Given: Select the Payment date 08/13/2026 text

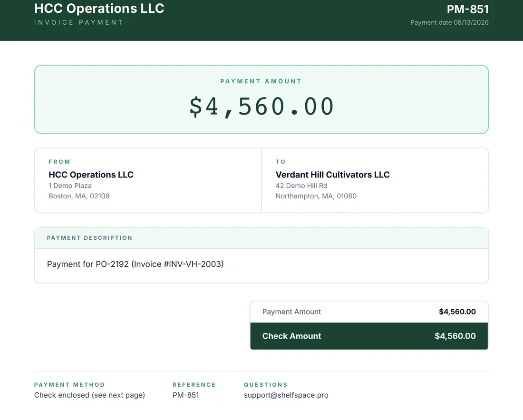Looking at the screenshot, I should tap(449, 22).
